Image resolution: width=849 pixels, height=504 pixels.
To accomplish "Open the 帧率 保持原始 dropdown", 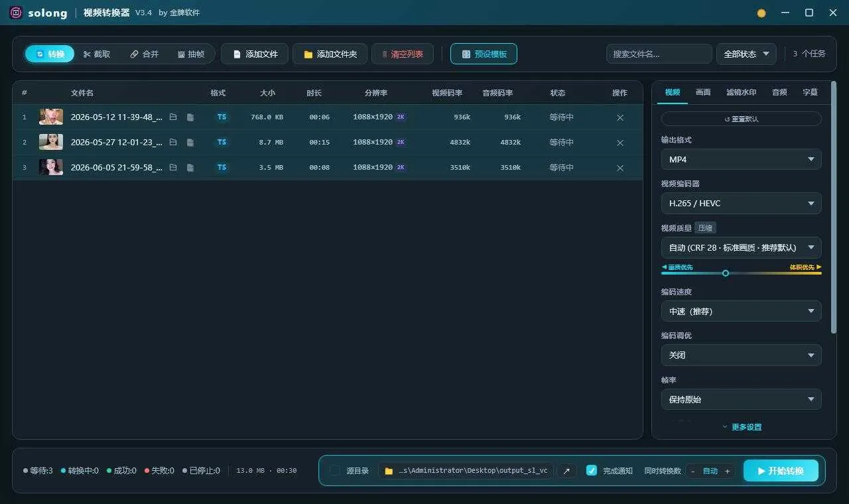I will pos(742,399).
